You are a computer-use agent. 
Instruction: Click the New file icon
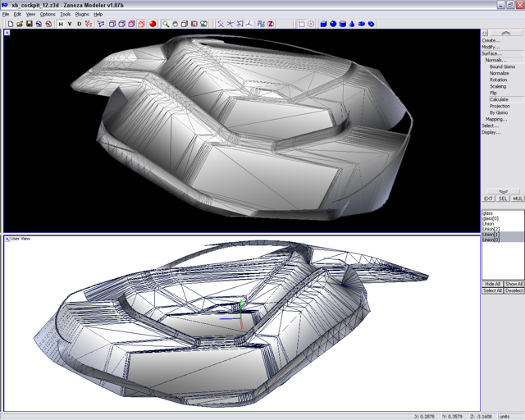click(x=10, y=24)
